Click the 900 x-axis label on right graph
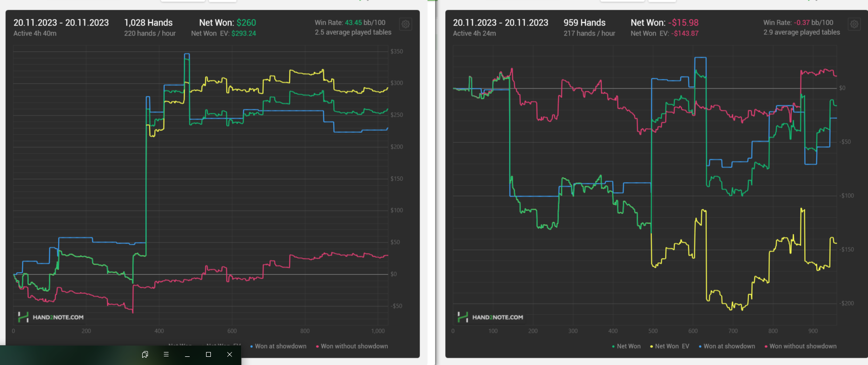 pyautogui.click(x=813, y=331)
